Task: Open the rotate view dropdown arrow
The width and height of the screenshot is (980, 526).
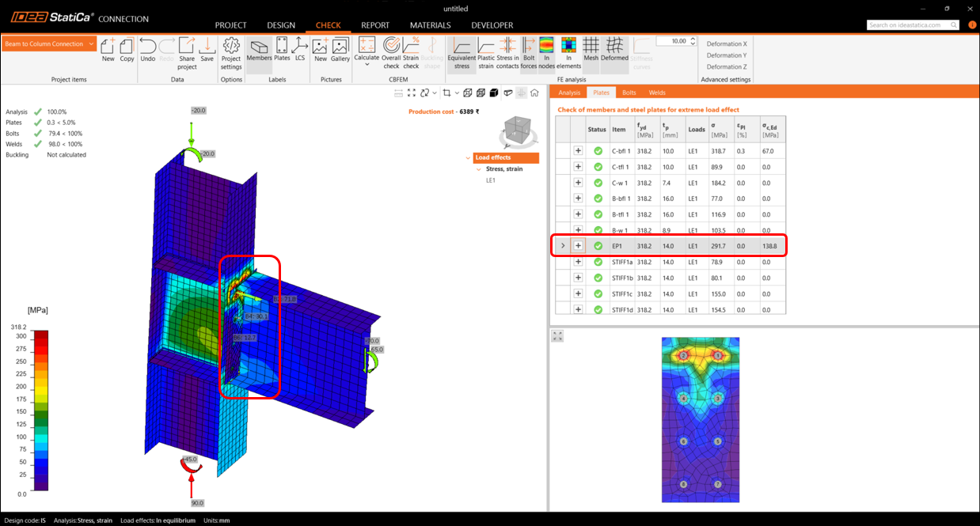Action: pos(434,93)
